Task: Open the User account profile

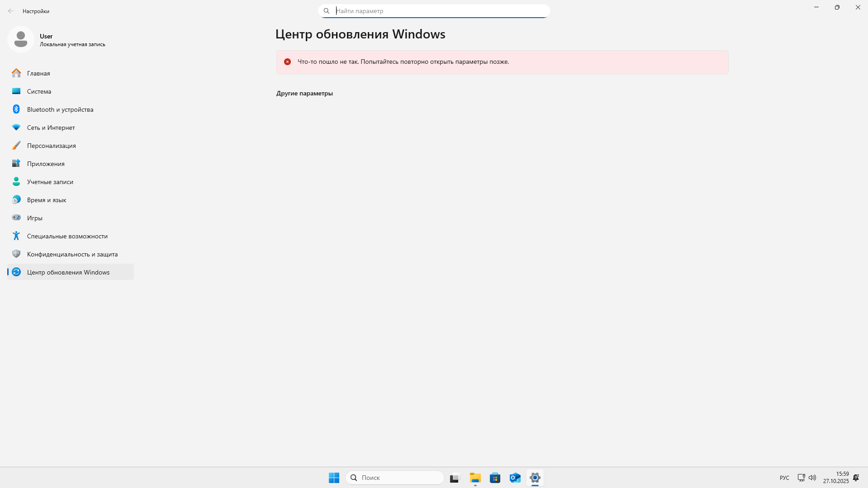Action: [x=57, y=40]
